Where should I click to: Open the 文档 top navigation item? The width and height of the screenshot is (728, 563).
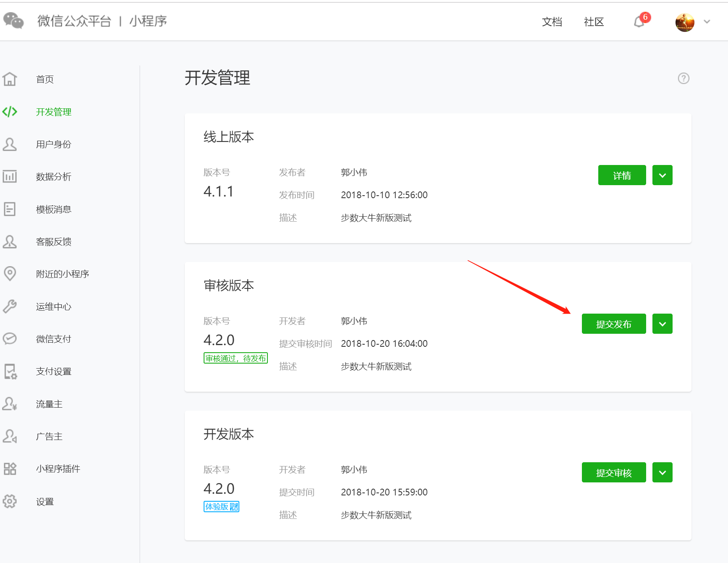552,22
